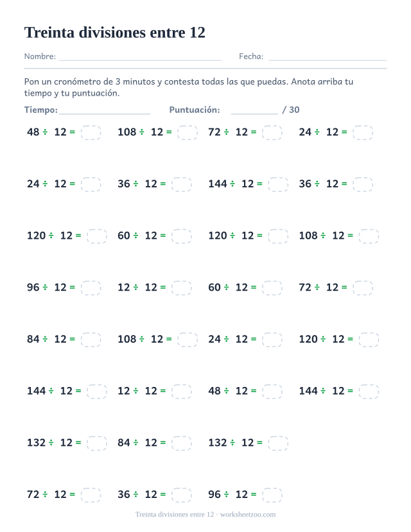
Task: Open the worksheetzoo.com footer link
Action: point(248,515)
